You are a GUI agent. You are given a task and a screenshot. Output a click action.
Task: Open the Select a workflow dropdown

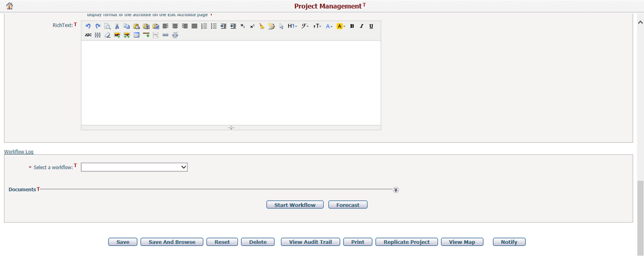[x=134, y=167]
